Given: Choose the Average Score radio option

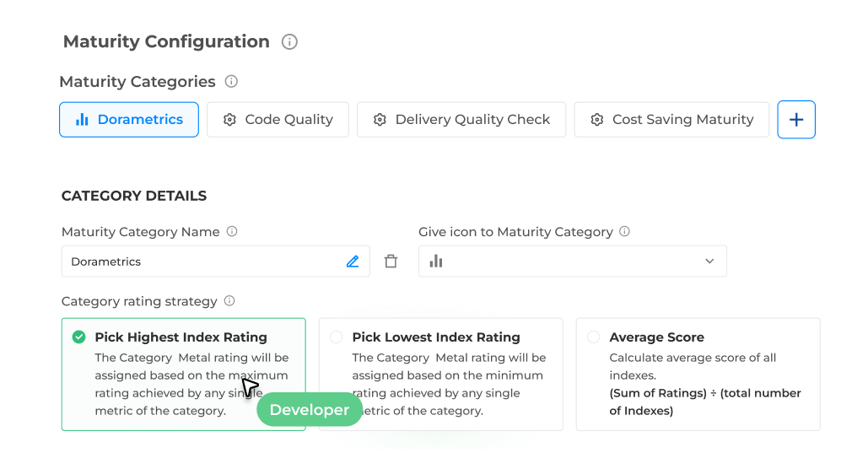Looking at the screenshot, I should pyautogui.click(x=594, y=337).
